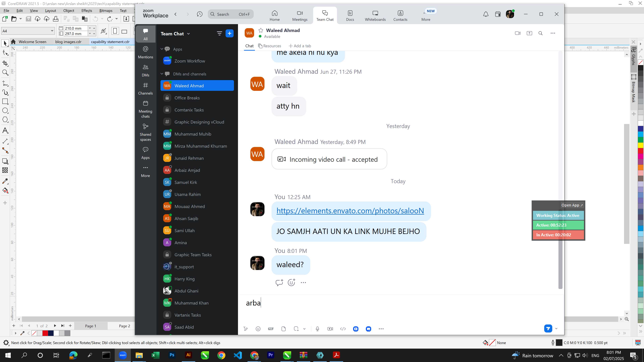Screen dimensions: 644x362
Task: Open Zoom notifications bell
Action: click(x=486, y=14)
